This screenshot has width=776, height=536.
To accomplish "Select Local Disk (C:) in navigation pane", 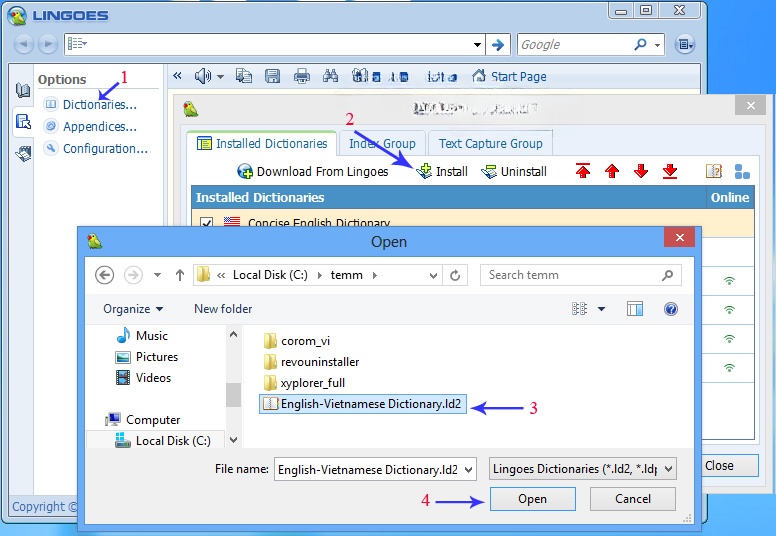I will pos(163,440).
